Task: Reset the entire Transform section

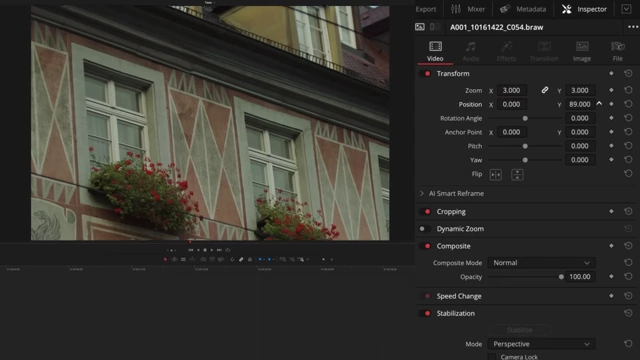Action: 628,73
